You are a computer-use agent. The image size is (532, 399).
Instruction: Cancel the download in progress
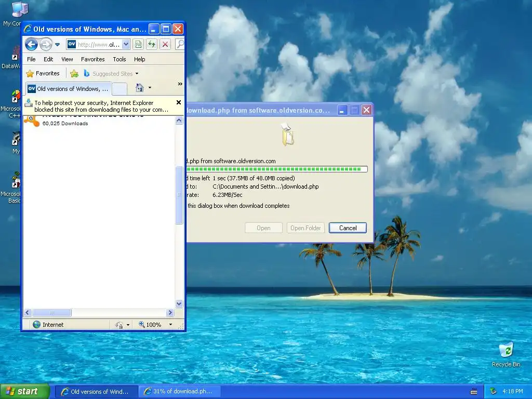pyautogui.click(x=348, y=228)
